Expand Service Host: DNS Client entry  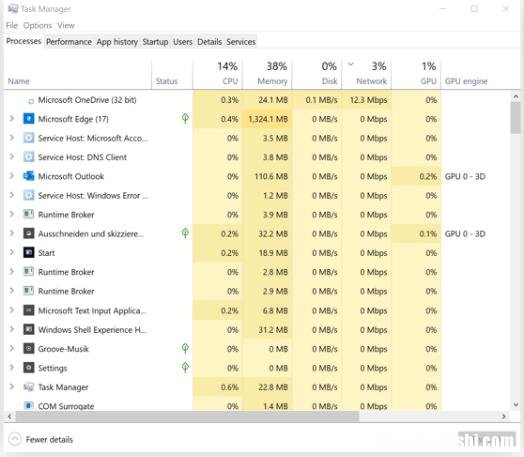tap(12, 157)
